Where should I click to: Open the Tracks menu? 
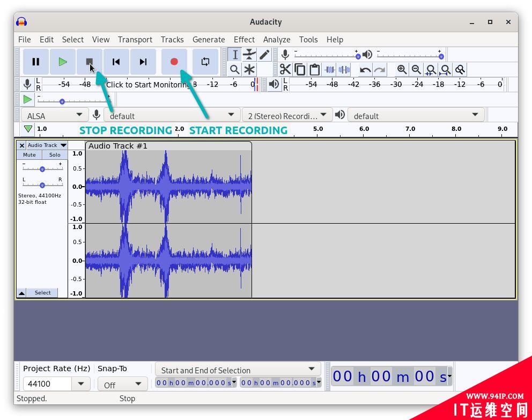[x=172, y=40]
